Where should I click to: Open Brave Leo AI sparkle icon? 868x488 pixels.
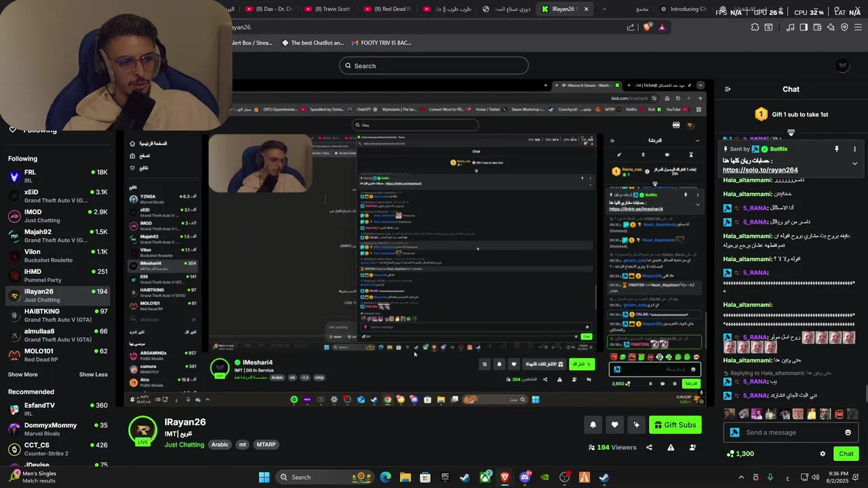click(831, 27)
